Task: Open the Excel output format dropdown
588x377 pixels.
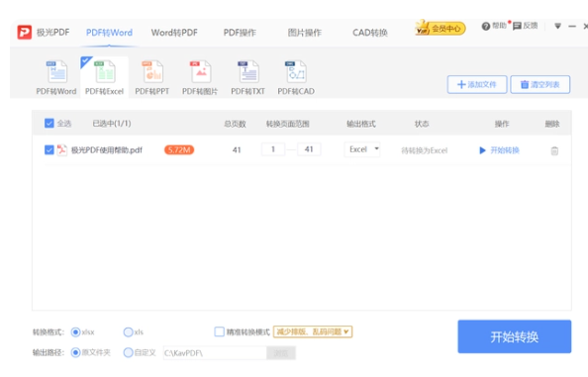Action: coord(362,149)
